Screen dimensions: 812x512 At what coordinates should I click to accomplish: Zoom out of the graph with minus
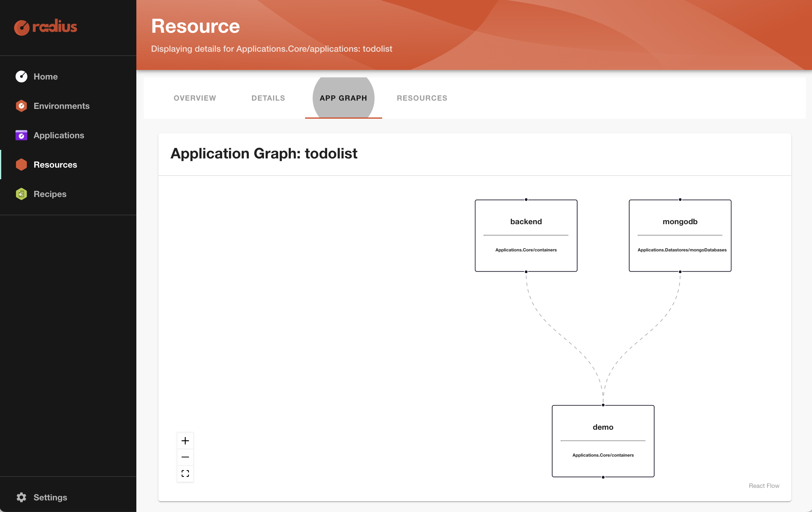185,457
